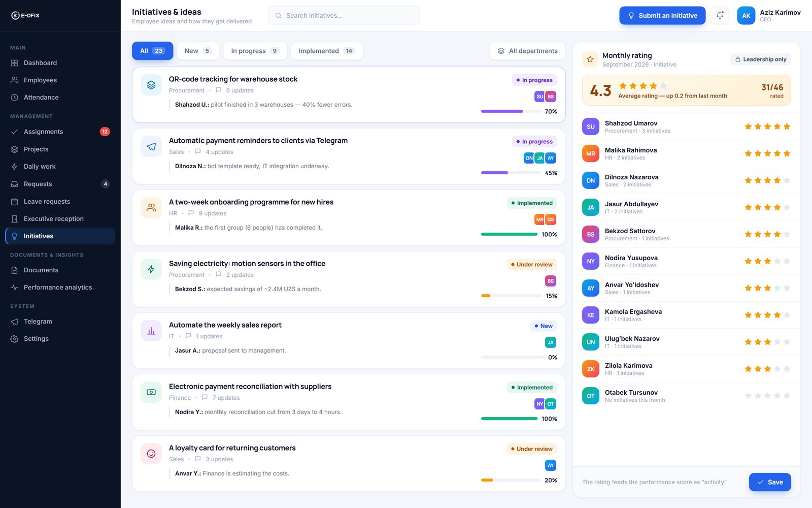Image resolution: width=812 pixels, height=508 pixels.
Task: Save the monthly ratings
Action: point(770,482)
